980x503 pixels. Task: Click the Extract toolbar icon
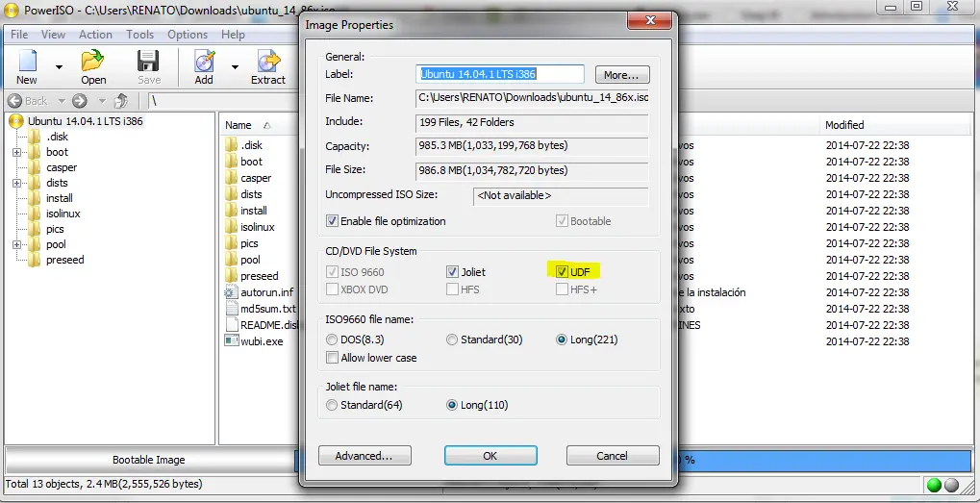click(x=268, y=62)
